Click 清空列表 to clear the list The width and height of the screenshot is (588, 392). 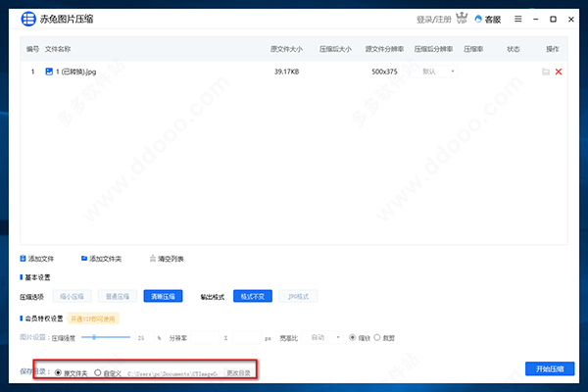tap(167, 259)
